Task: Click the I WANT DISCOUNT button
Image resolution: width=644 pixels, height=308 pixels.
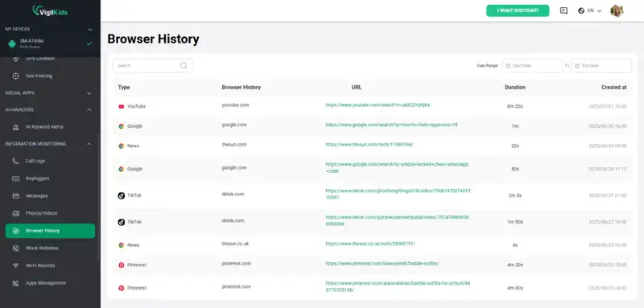Action: click(518, 10)
